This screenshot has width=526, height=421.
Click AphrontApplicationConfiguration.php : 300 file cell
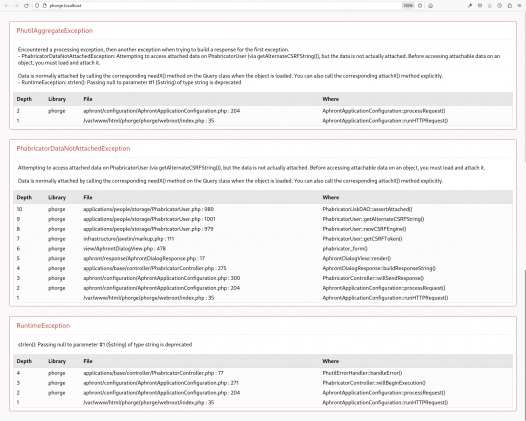point(161,278)
